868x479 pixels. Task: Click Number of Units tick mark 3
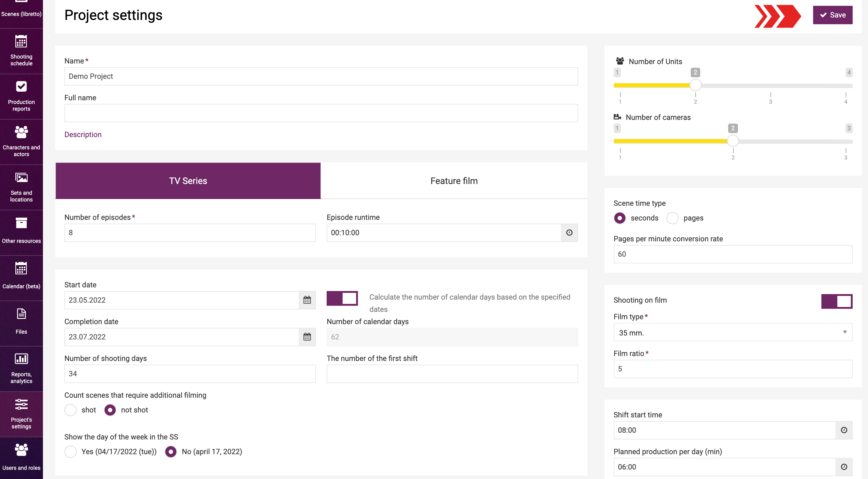771,98
